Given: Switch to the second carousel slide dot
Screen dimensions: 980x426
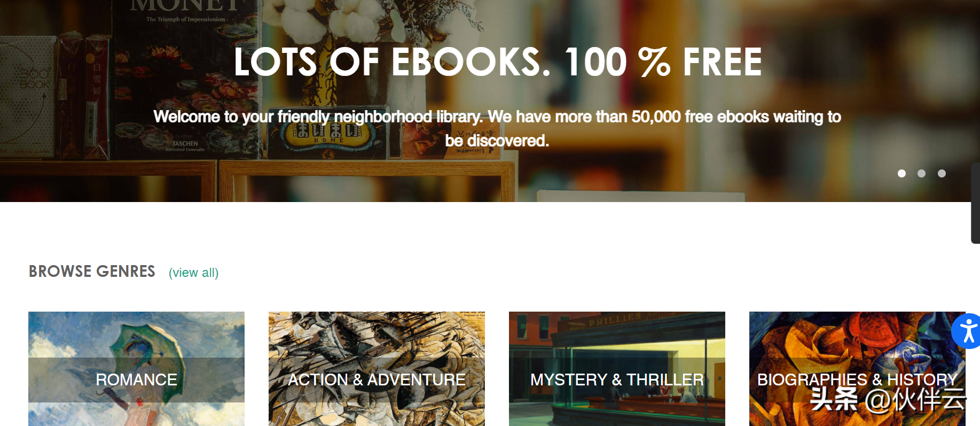Looking at the screenshot, I should pyautogui.click(x=921, y=173).
